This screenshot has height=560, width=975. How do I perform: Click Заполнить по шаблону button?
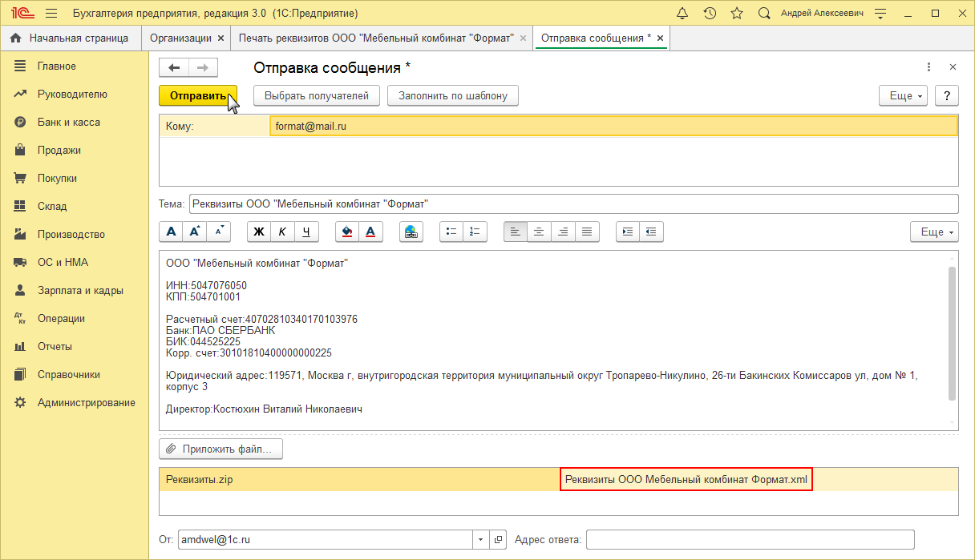tap(453, 95)
